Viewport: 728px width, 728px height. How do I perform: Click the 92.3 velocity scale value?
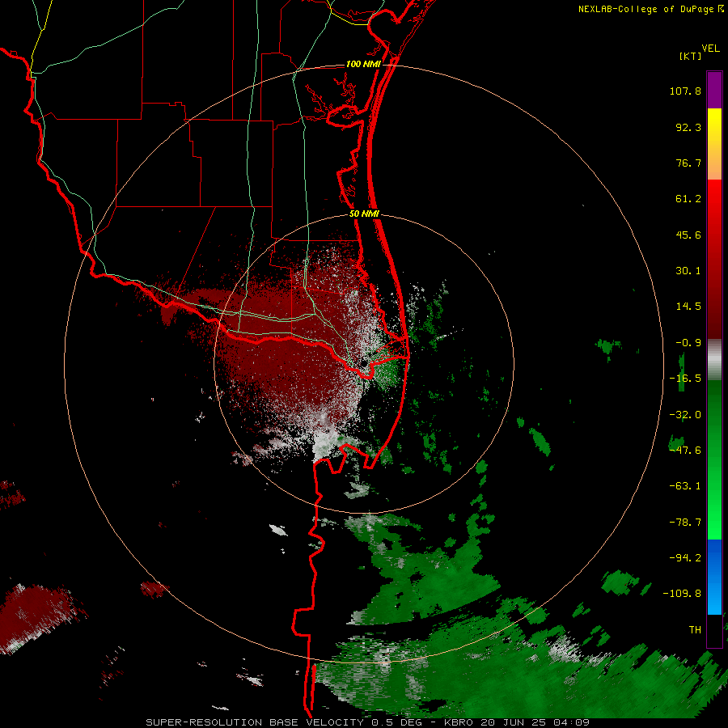point(688,127)
